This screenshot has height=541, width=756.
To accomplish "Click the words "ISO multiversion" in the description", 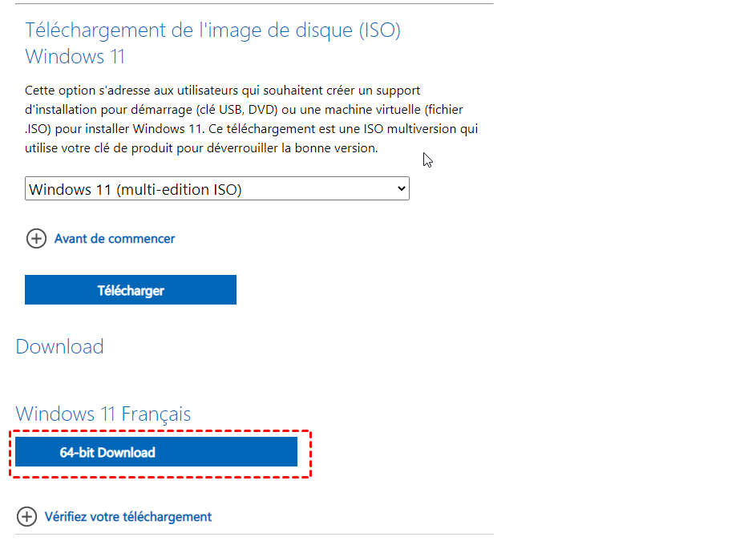I will click(402, 129).
